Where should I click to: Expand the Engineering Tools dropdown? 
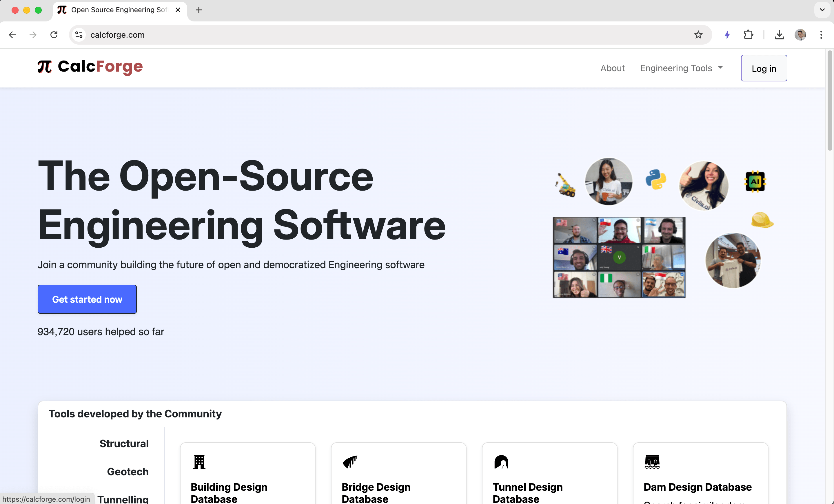point(681,68)
